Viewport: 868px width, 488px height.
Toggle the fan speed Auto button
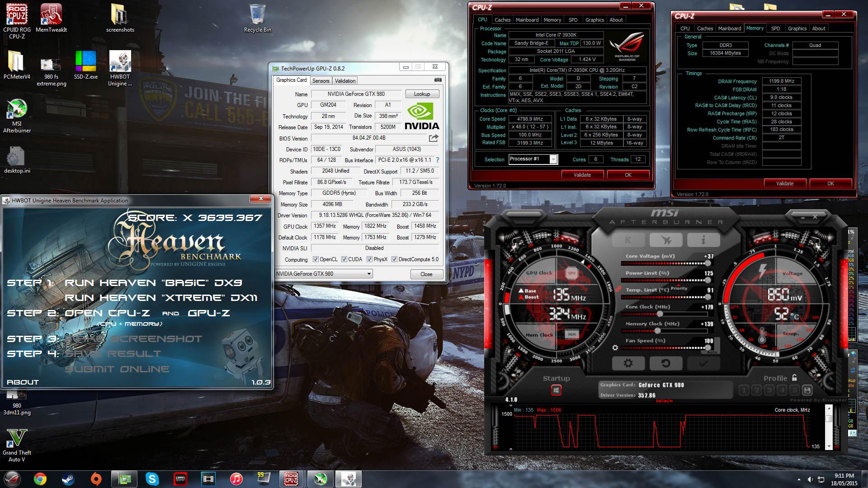coord(712,352)
